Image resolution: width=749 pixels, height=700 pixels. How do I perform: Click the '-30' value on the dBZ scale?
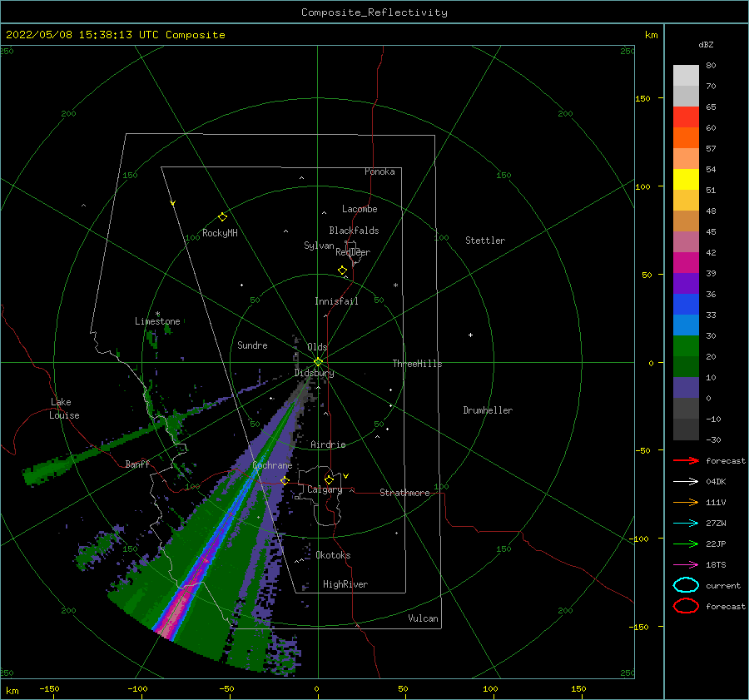point(713,439)
